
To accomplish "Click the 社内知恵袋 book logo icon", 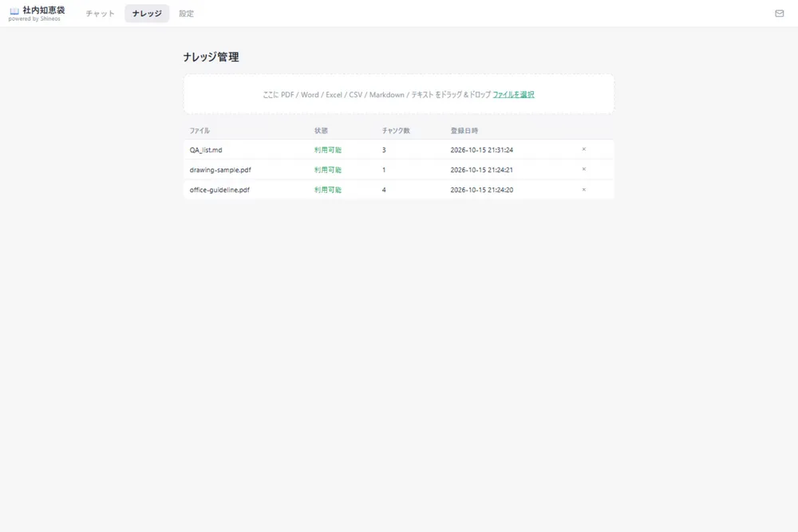I will click(14, 10).
